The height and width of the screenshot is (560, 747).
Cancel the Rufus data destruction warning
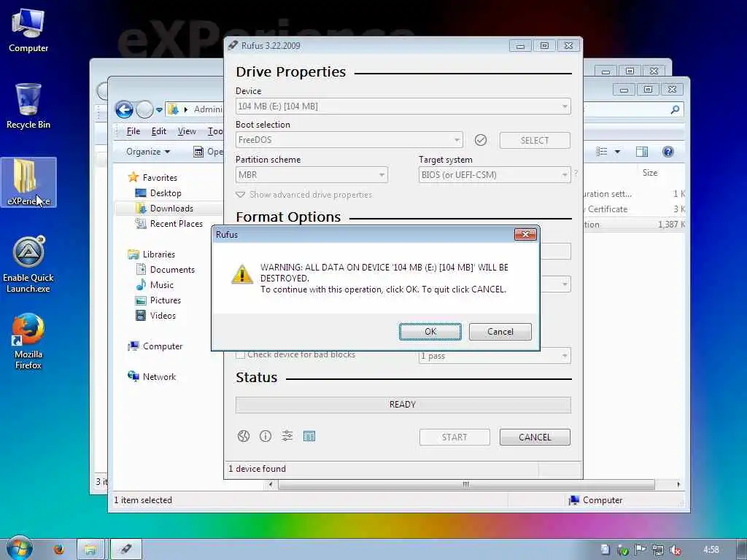click(500, 332)
